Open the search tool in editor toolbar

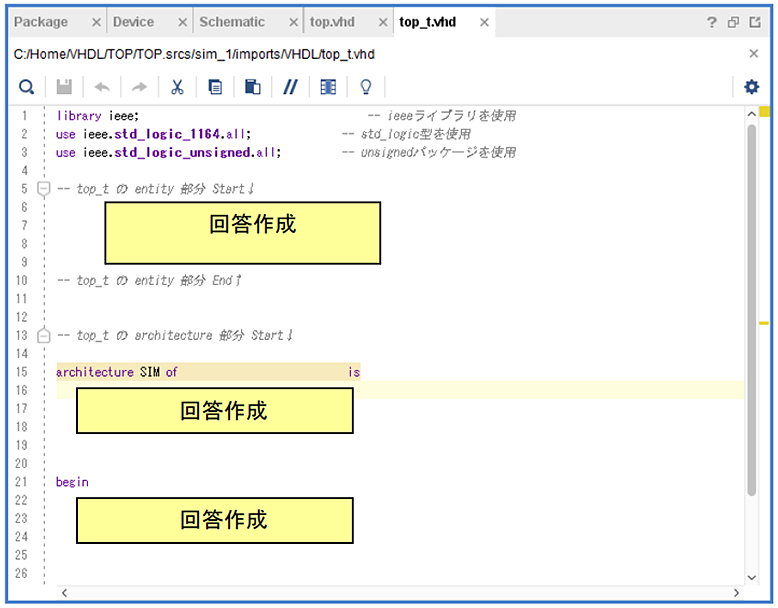coord(26,87)
